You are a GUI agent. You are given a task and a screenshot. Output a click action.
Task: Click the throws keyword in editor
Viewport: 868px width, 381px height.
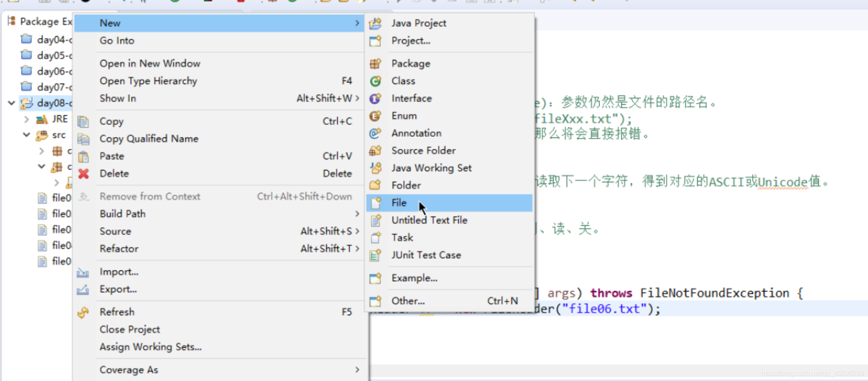(611, 293)
